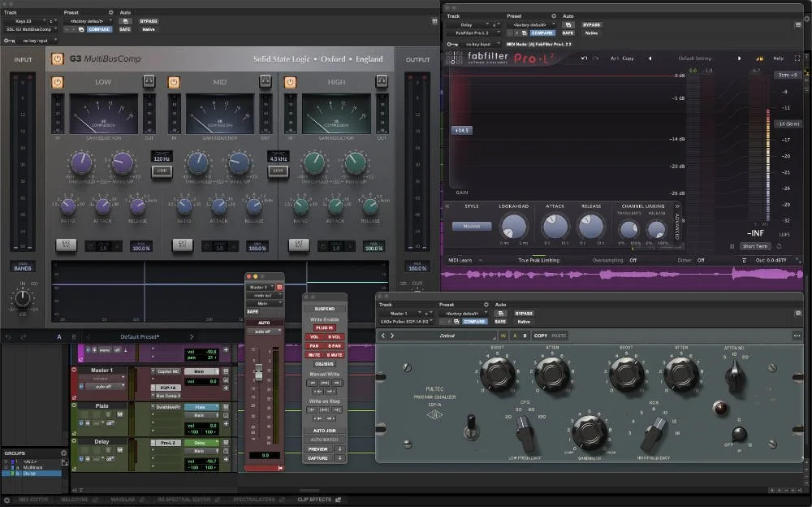Toggle the LOW band power button
812x507 pixels.
click(x=58, y=82)
